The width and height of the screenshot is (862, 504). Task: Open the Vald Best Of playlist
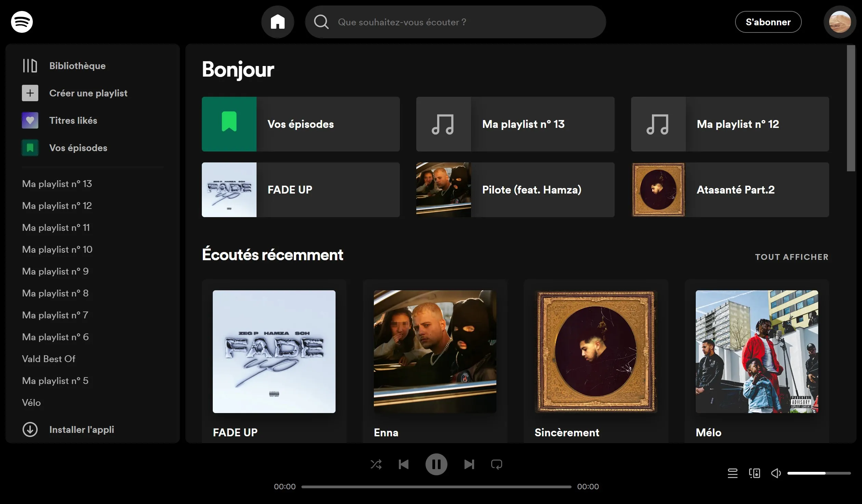tap(49, 359)
